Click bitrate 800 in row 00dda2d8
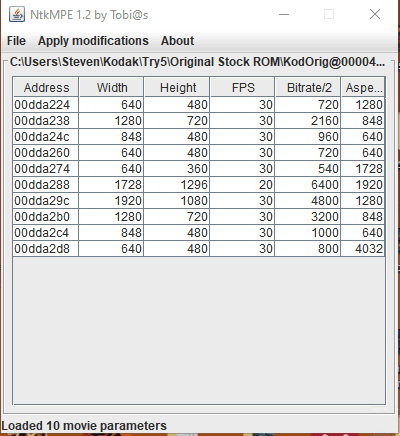This screenshot has width=400, height=436. point(308,249)
